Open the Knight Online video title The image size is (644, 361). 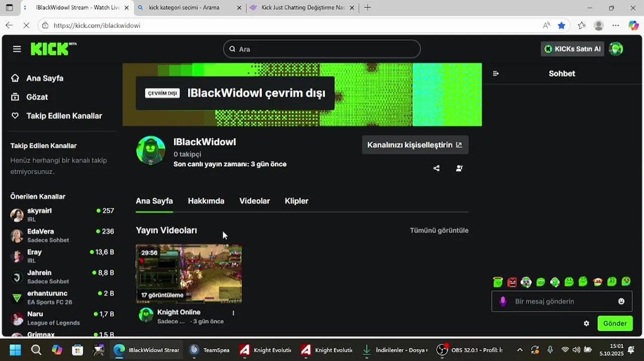(179, 312)
